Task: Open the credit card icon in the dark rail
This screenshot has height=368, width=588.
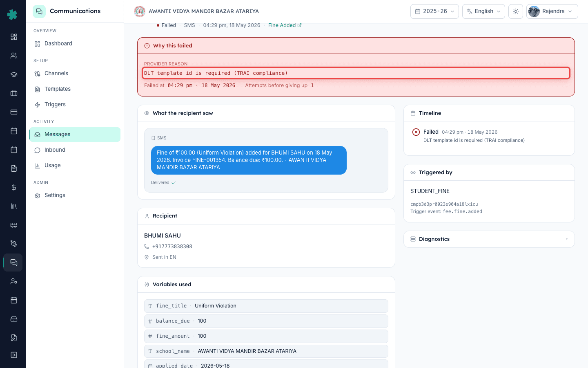Action: click(x=14, y=112)
